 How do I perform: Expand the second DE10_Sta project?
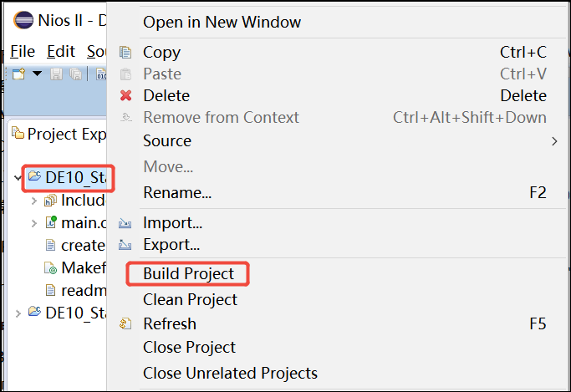(x=18, y=313)
